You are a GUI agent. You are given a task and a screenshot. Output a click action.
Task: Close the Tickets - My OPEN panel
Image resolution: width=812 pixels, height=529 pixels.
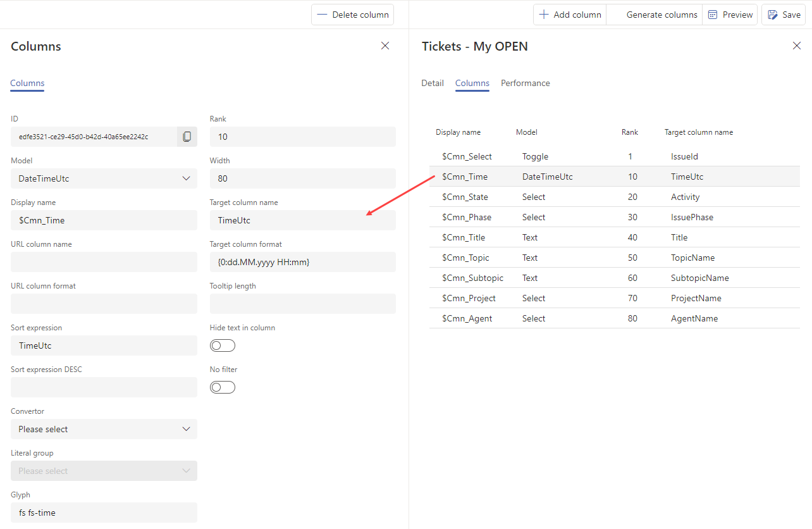coord(797,46)
